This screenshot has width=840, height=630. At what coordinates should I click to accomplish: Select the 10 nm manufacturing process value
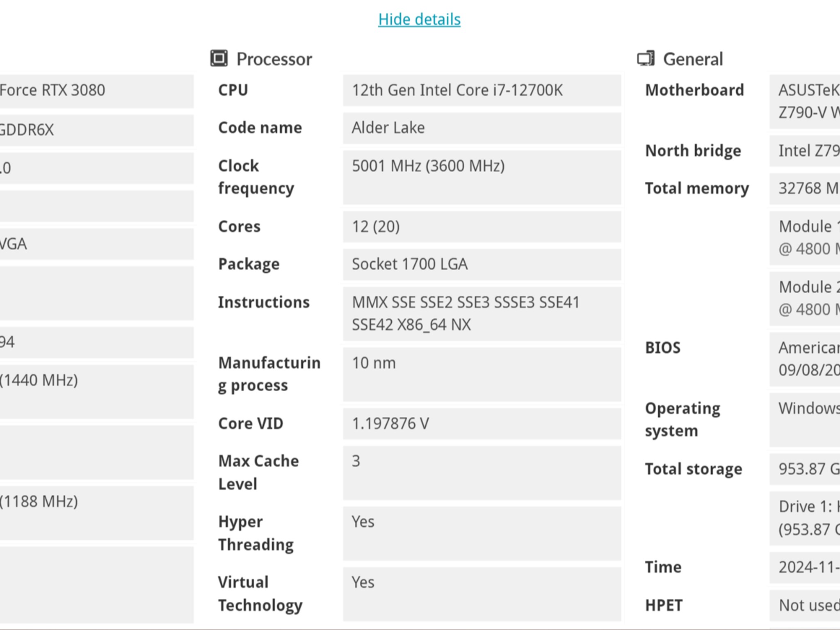click(x=482, y=374)
